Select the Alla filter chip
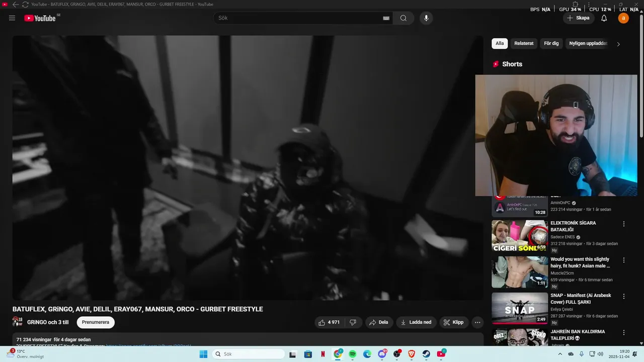644x362 pixels. pos(500,44)
